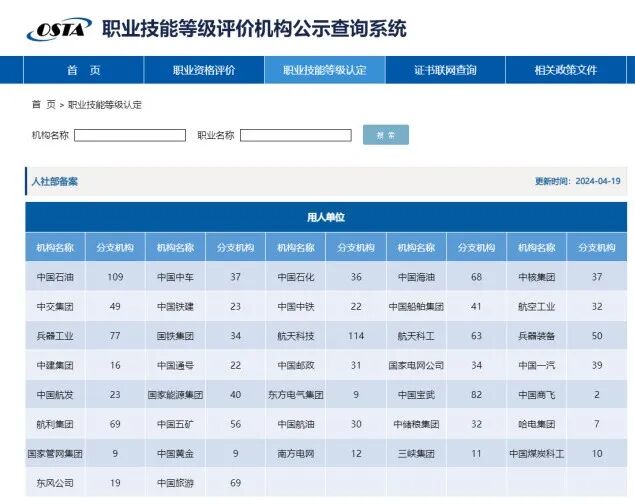This screenshot has width=635, height=504.
Task: Open the 中国一汽 institution entry
Action: (537, 366)
